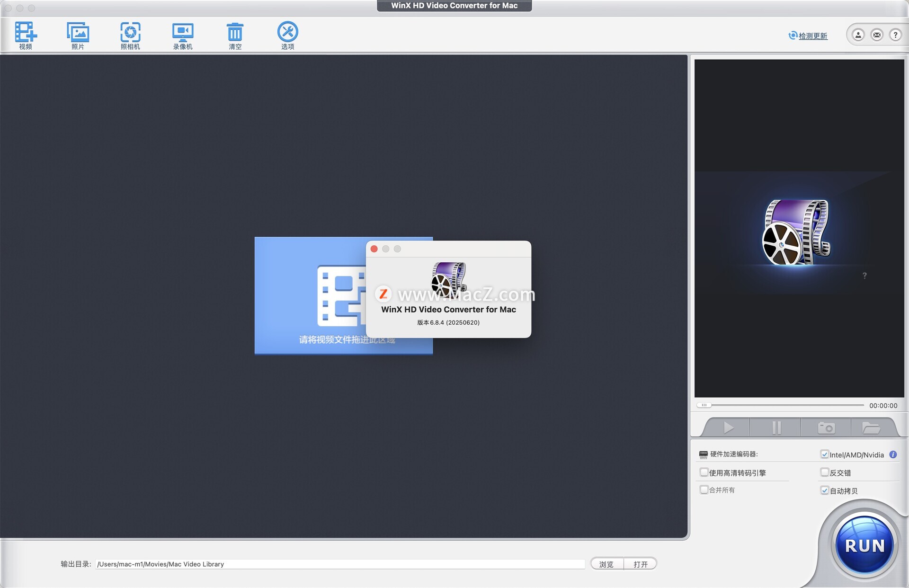Viewport: 909px width, 588px height.
Task: Enable the 反交错 deinterlace checkbox
Action: tap(825, 472)
